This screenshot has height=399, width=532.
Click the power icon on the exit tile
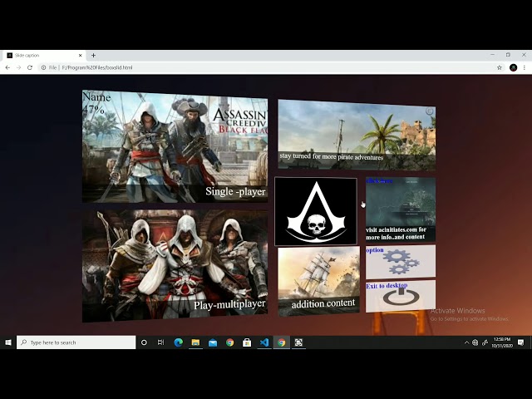tap(401, 296)
